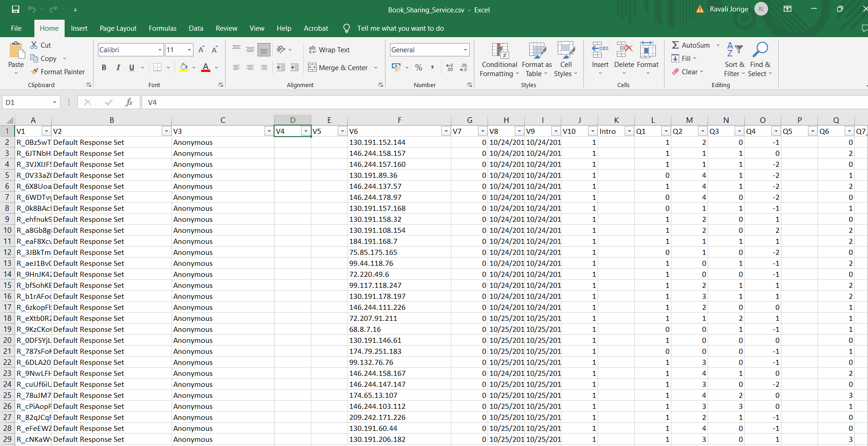
Task: Click the Tell me what you want search box
Action: (x=400, y=28)
